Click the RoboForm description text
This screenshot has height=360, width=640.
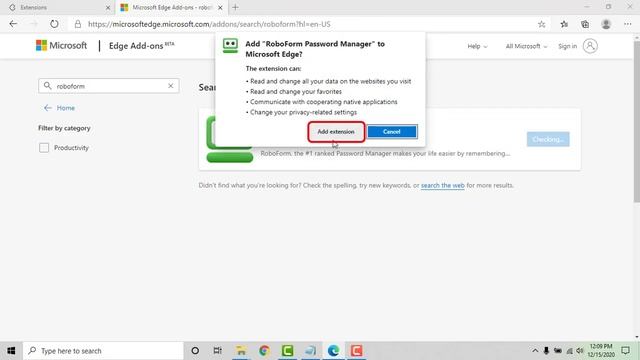pos(385,153)
